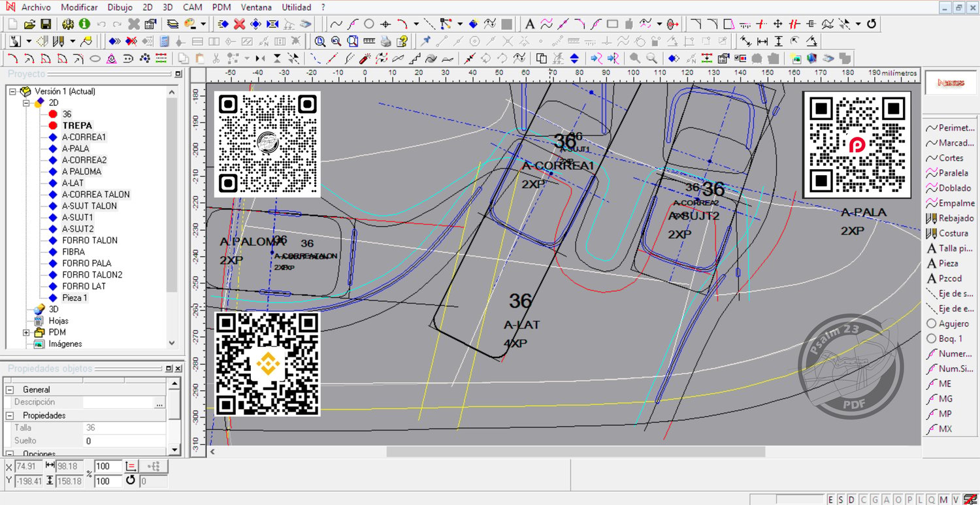980x505 pixels.
Task: Click the rotate arrow icon in top toolbar
Action: click(x=872, y=24)
